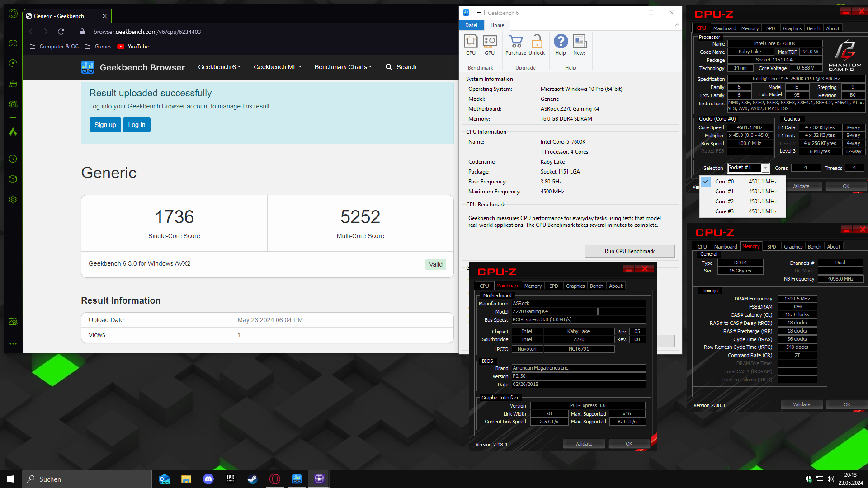Image resolution: width=868 pixels, height=488 pixels.
Task: Click the Geekbench logo in the browser header
Action: point(88,67)
